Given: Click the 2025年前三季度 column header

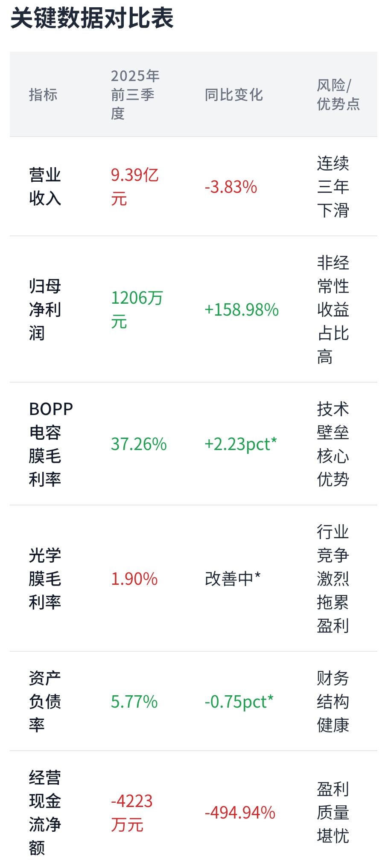Looking at the screenshot, I should (x=135, y=95).
